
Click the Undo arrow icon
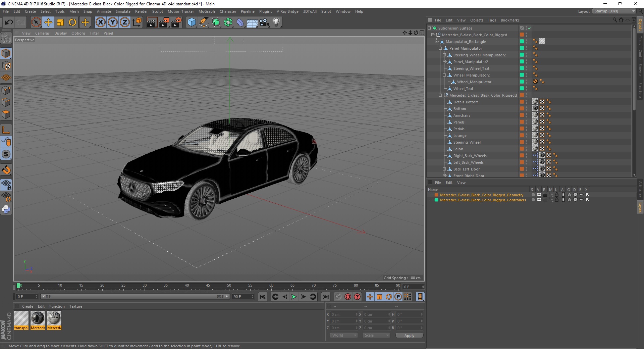point(9,22)
